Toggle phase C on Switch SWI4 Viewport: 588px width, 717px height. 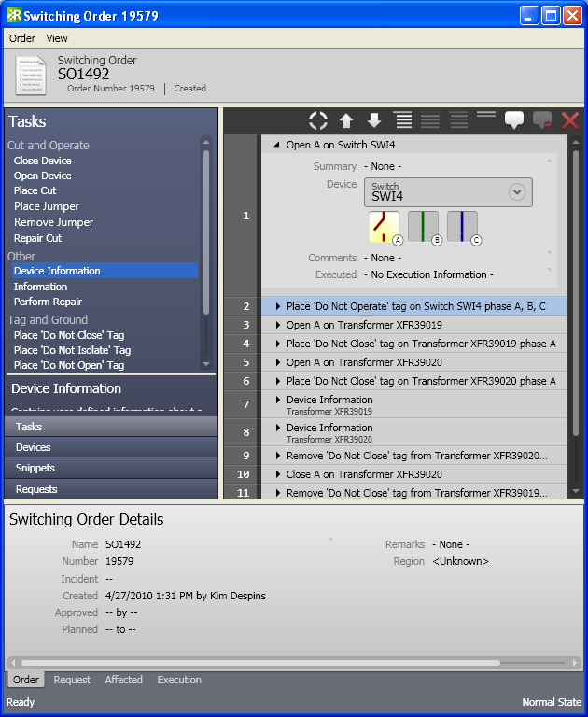(x=463, y=227)
